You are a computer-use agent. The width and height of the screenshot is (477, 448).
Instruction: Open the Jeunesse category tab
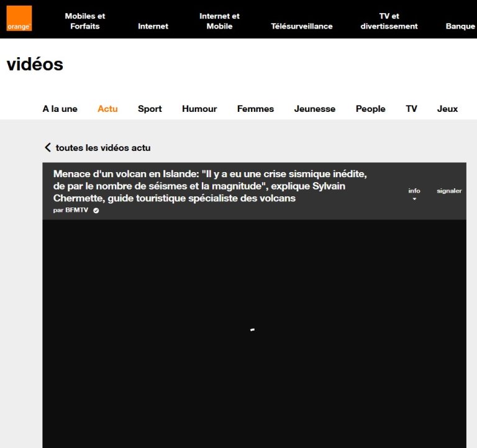coord(315,109)
